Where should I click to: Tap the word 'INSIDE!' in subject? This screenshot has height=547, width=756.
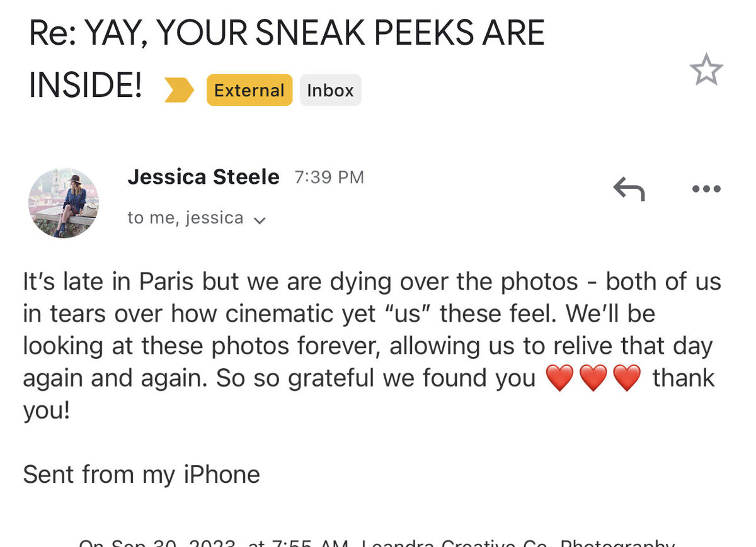click(x=86, y=87)
